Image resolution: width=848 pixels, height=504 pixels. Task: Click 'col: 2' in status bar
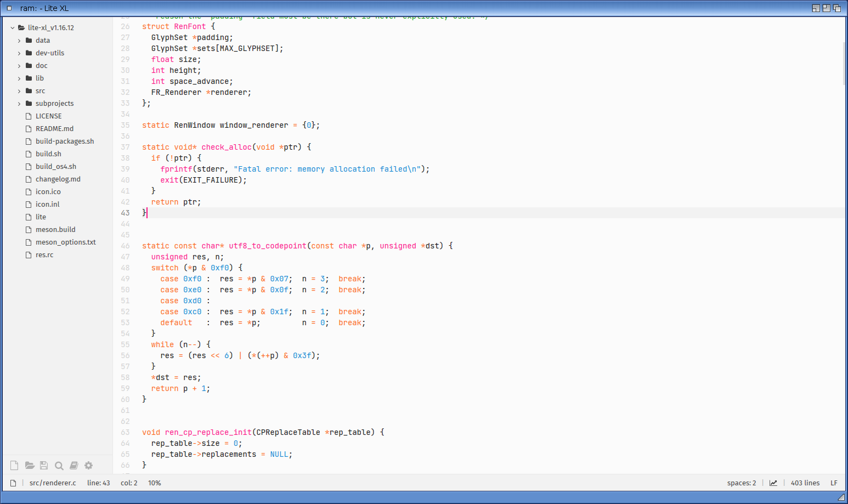click(129, 483)
